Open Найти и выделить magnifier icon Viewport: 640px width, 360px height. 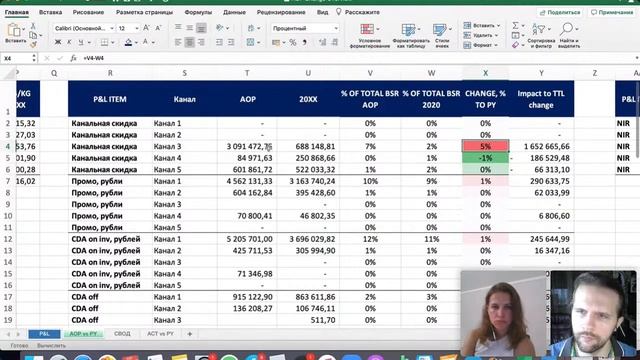coord(566,29)
